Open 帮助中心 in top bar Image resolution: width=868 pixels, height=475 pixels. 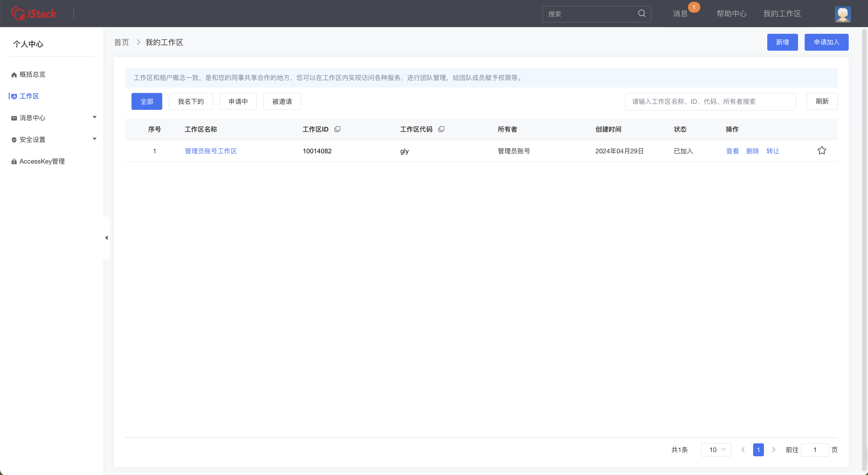[732, 14]
